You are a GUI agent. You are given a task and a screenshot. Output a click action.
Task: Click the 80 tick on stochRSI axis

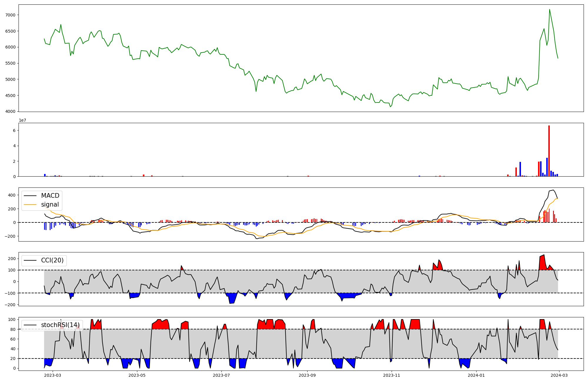(13, 329)
